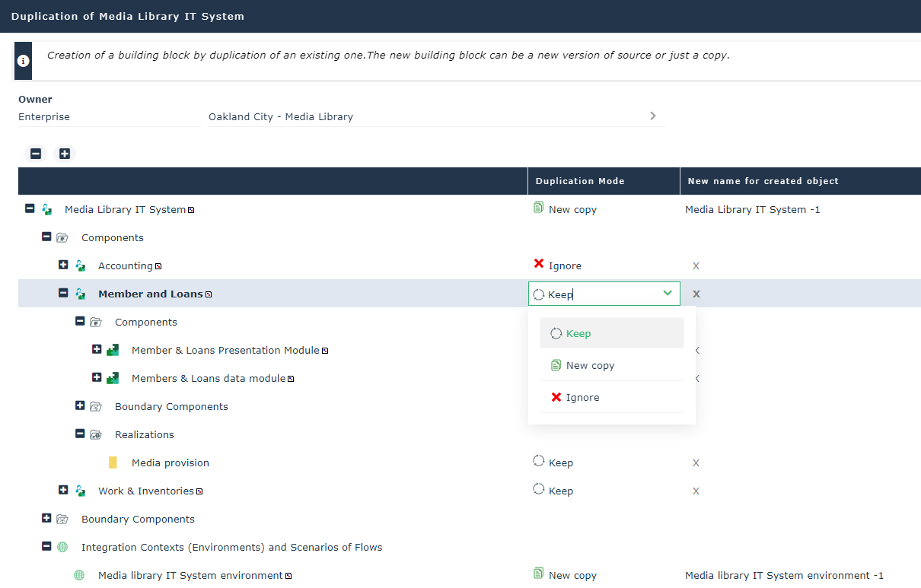Click the Media Library IT System link icon
The width and height of the screenshot is (921, 588).
click(x=191, y=210)
